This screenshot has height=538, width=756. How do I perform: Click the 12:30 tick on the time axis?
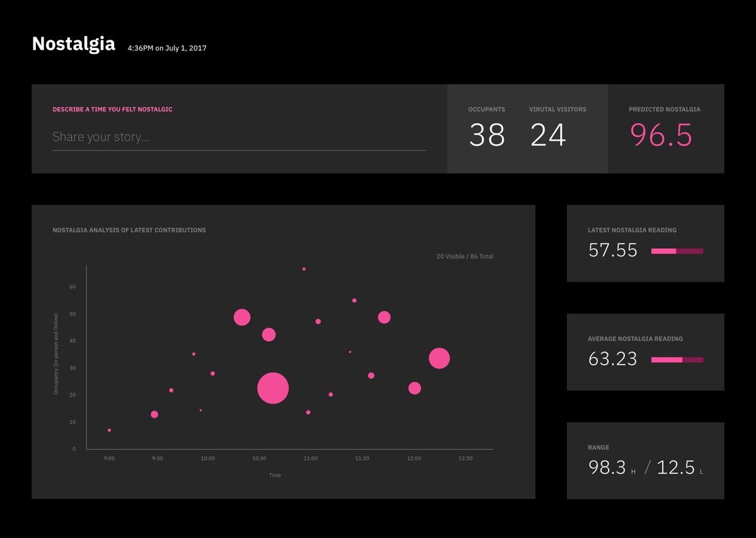click(466, 459)
